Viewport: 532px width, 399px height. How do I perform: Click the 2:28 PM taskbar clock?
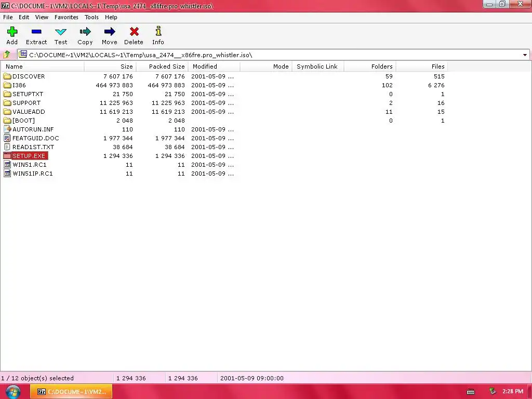[513, 391]
